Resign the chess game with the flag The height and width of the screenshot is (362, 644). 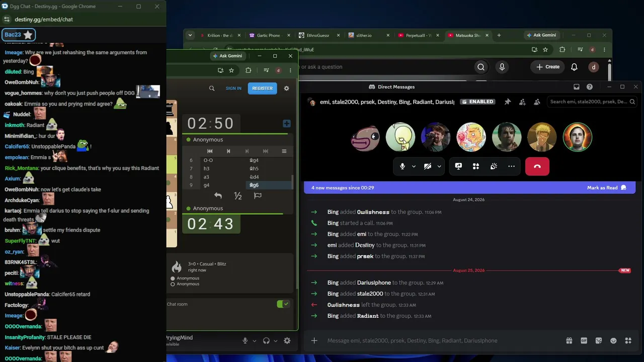tap(258, 196)
